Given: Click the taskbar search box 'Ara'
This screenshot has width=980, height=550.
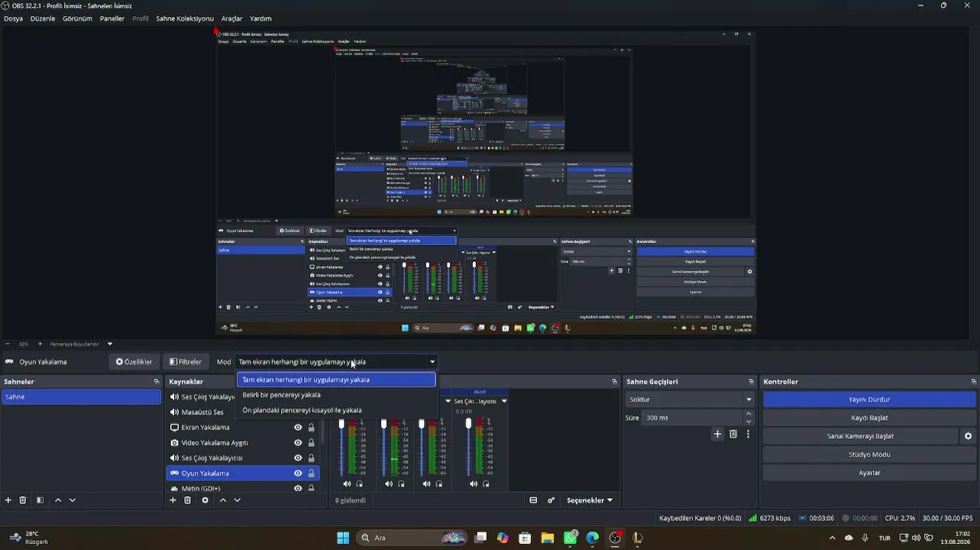Looking at the screenshot, I should (412, 538).
